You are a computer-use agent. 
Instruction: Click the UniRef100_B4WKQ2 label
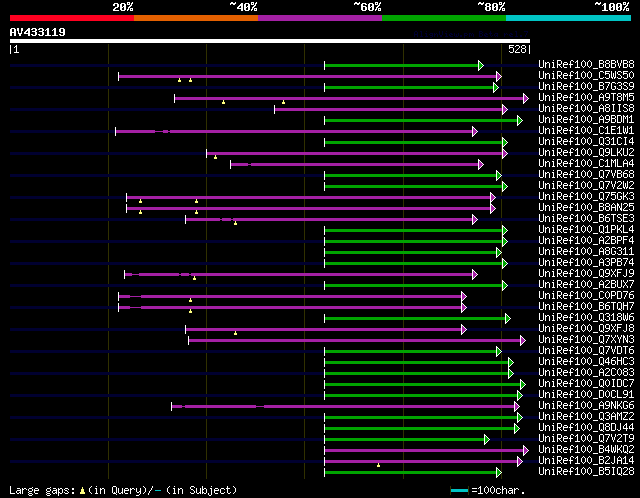click(586, 450)
